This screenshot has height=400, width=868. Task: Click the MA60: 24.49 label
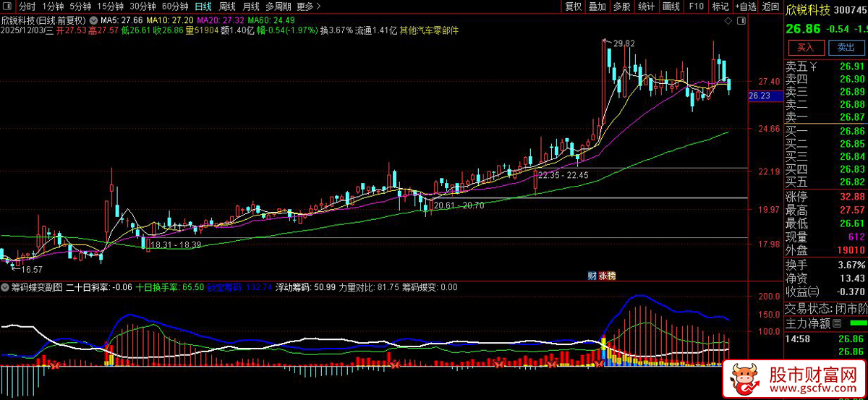271,20
